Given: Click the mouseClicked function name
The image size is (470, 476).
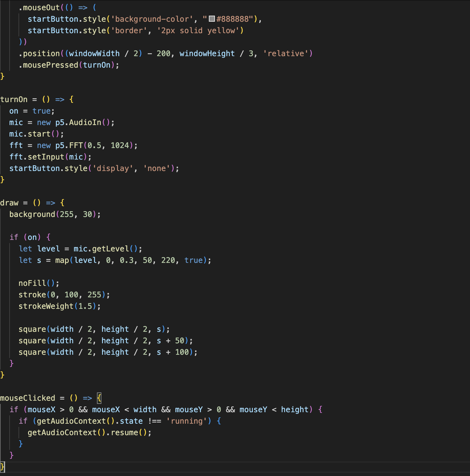Looking at the screenshot, I should coord(27,398).
